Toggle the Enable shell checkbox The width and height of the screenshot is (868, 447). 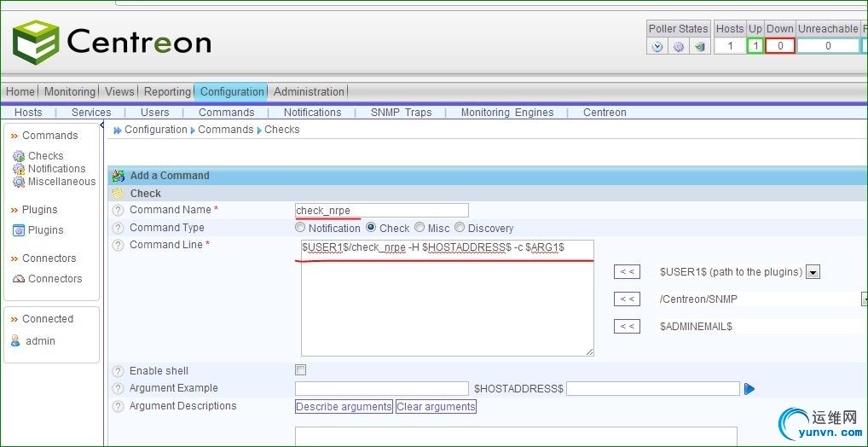[x=301, y=370]
